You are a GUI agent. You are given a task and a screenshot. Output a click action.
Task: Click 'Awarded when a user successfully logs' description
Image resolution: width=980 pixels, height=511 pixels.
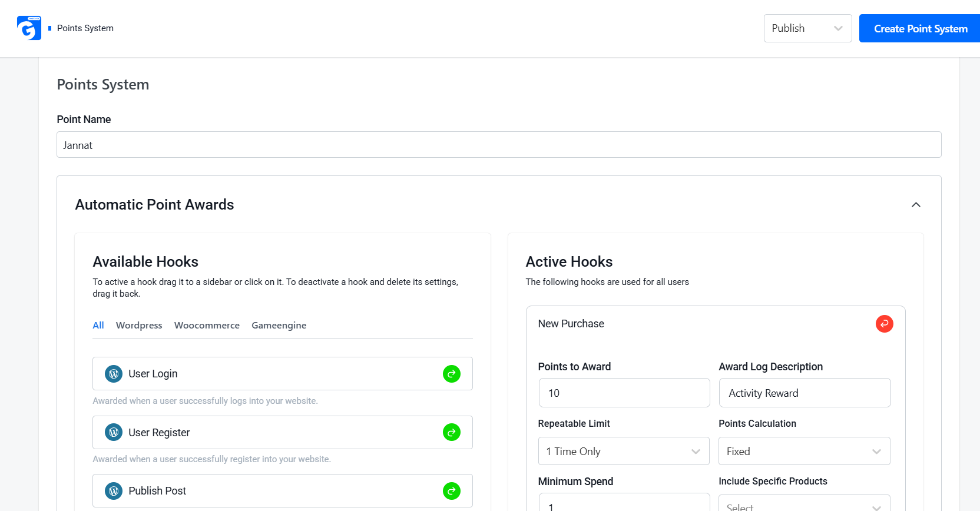[x=205, y=401]
